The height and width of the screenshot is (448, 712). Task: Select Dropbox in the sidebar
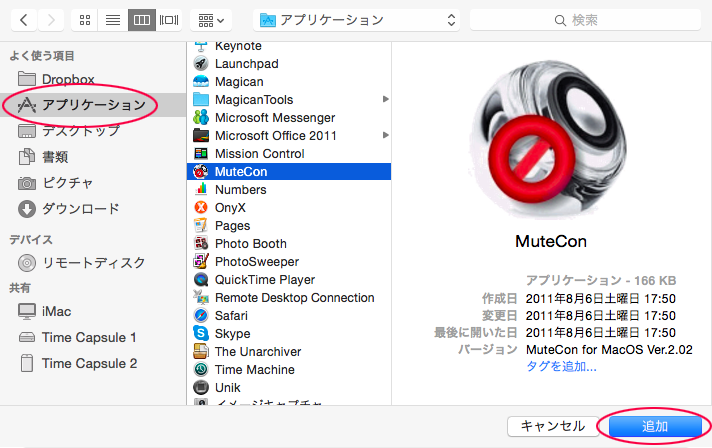[x=93, y=79]
